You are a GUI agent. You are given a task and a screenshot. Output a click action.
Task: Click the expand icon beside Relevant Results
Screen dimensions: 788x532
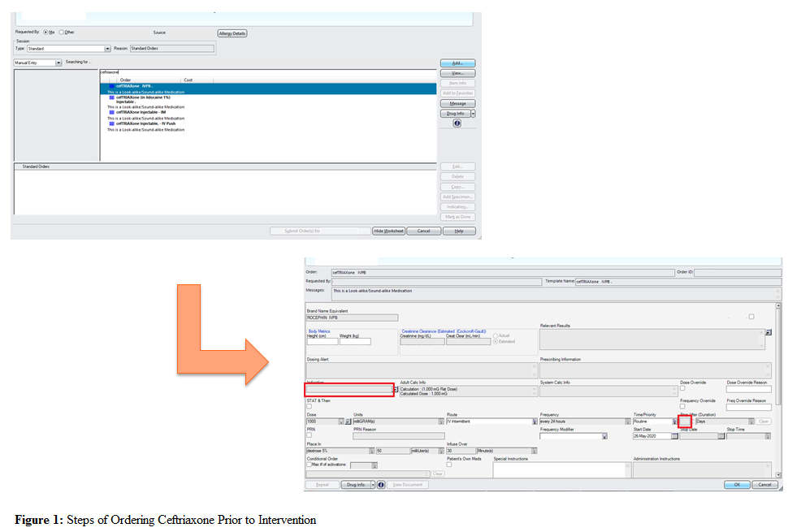click(769, 332)
